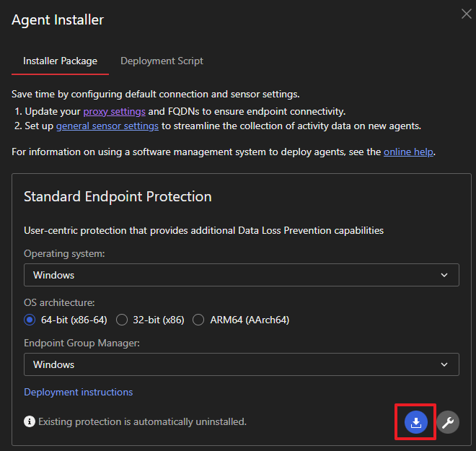476x451 pixels.
Task: Click the wrench configuration icon
Action: (448, 422)
